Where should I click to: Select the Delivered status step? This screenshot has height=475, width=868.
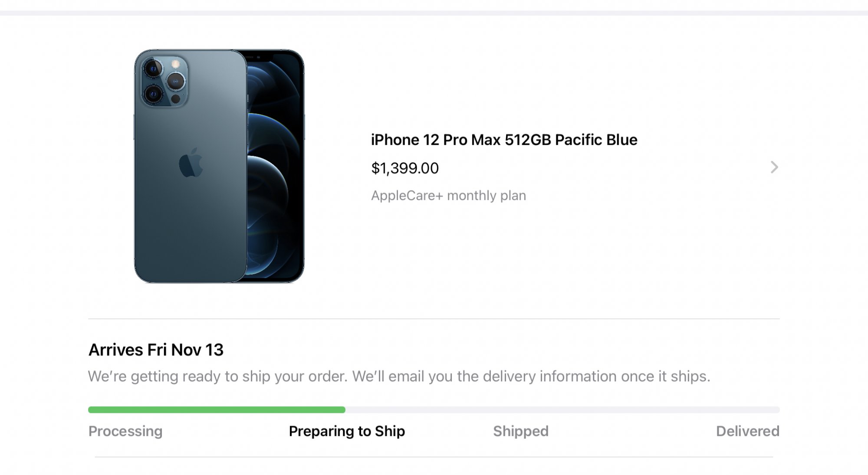point(747,431)
